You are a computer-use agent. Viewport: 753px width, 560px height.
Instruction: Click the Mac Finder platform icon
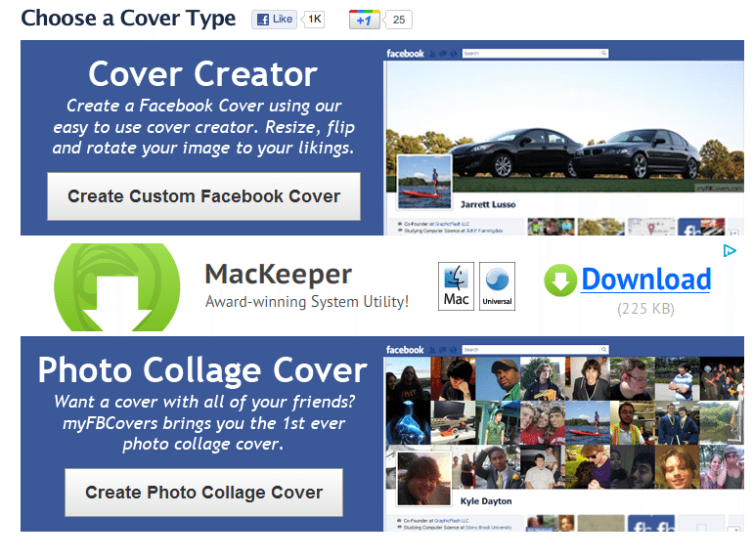[456, 286]
